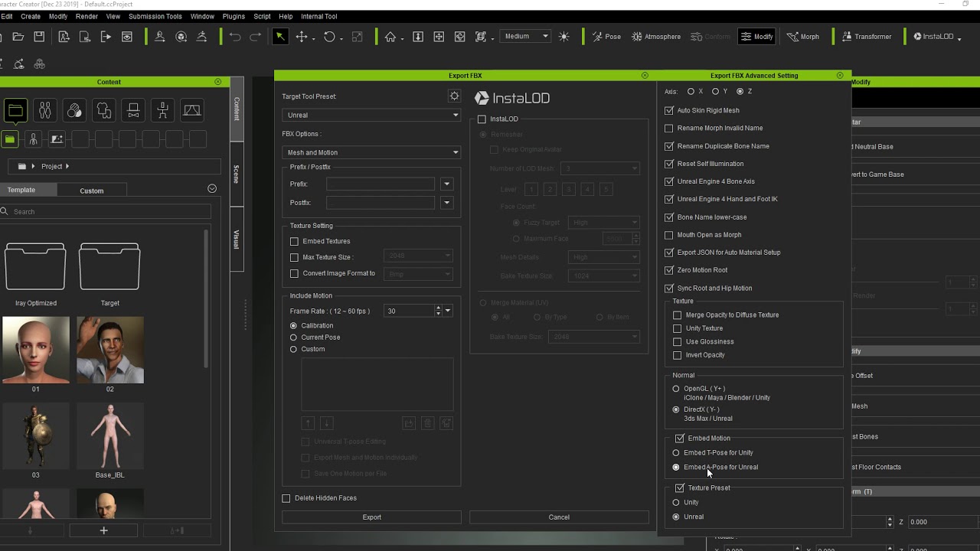
Task: Open the Transformer tool
Action: tap(867, 36)
